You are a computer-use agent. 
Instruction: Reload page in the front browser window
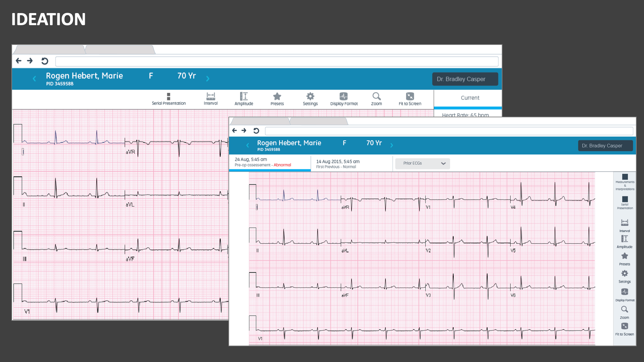point(256,131)
